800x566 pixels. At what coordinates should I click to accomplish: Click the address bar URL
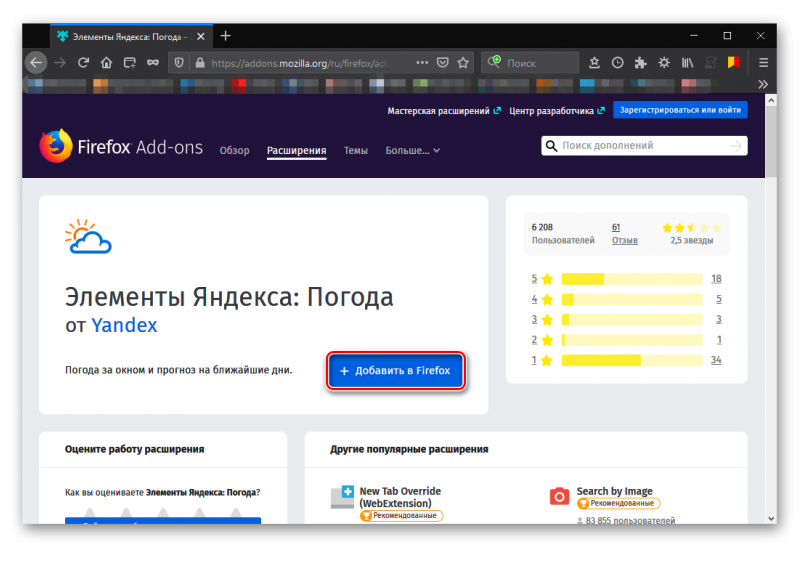pos(301,63)
